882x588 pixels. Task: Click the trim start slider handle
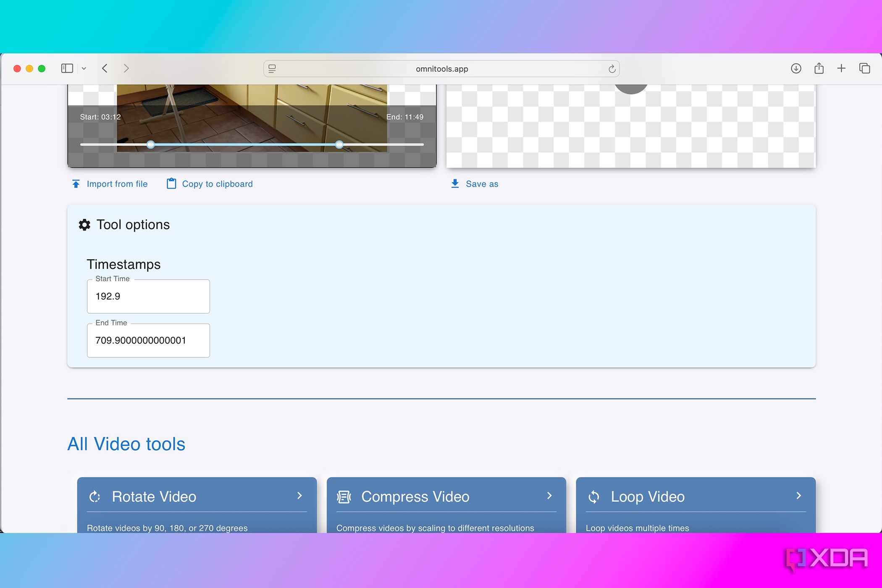point(151,144)
